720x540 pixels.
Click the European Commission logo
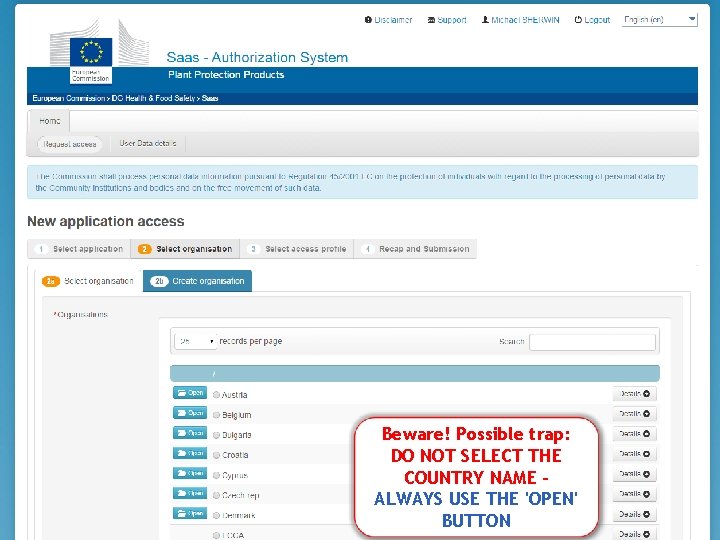[x=99, y=51]
